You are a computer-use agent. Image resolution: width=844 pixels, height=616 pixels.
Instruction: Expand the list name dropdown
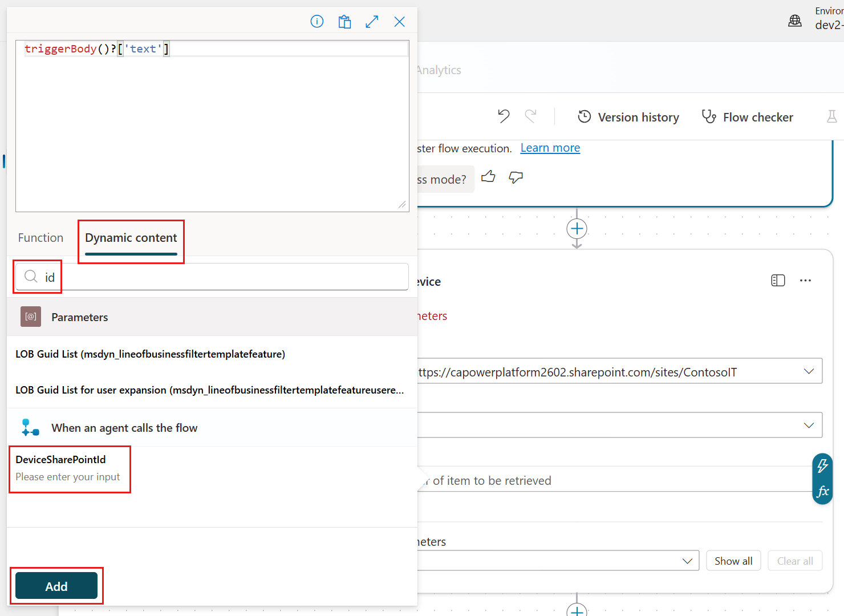(809, 425)
